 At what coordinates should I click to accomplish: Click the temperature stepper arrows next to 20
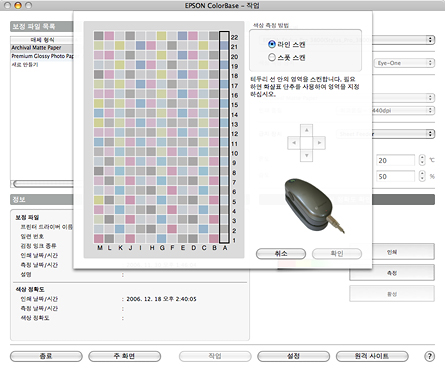(422, 160)
